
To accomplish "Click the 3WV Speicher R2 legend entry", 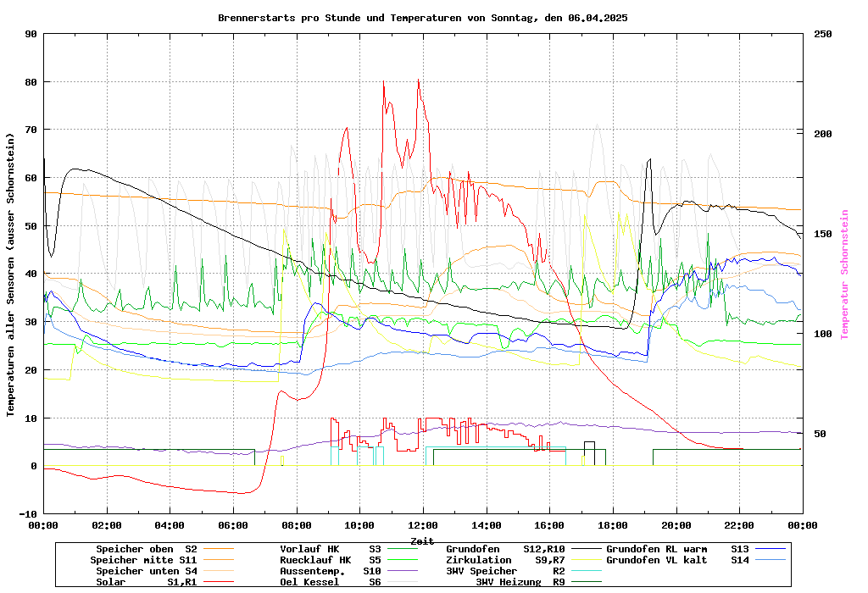I will coord(505,571).
